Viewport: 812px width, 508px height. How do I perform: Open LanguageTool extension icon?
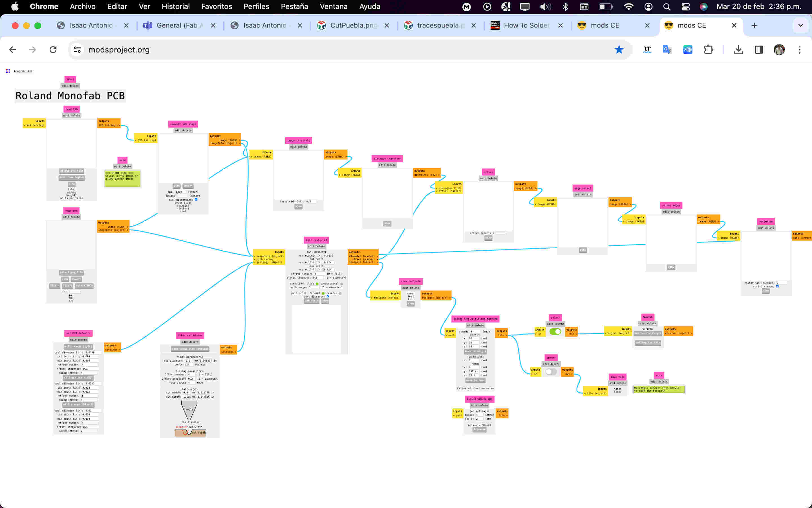pyautogui.click(x=647, y=50)
